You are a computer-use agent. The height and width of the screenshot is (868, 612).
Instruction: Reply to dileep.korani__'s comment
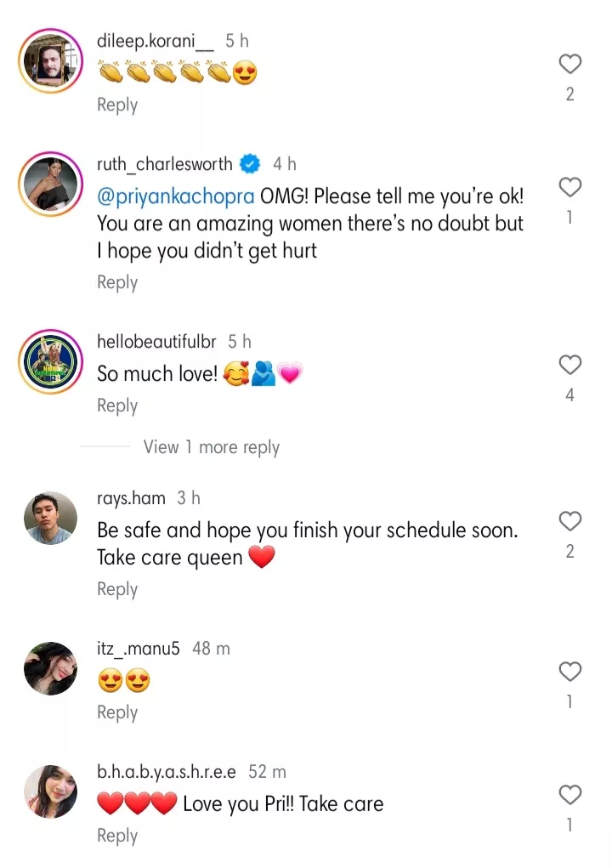point(117,105)
